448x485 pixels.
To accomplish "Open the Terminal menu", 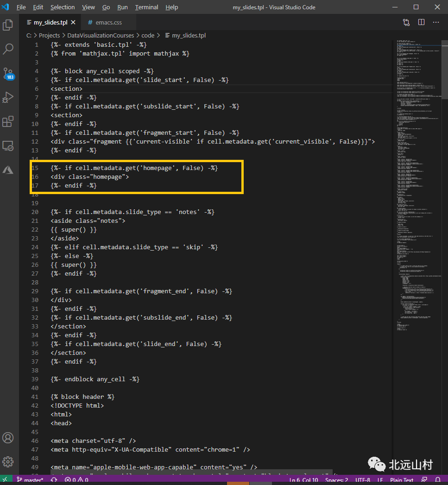I will pos(147,7).
